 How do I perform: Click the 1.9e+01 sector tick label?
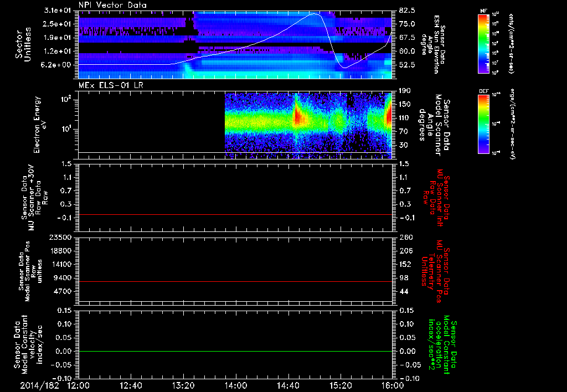tap(59, 38)
